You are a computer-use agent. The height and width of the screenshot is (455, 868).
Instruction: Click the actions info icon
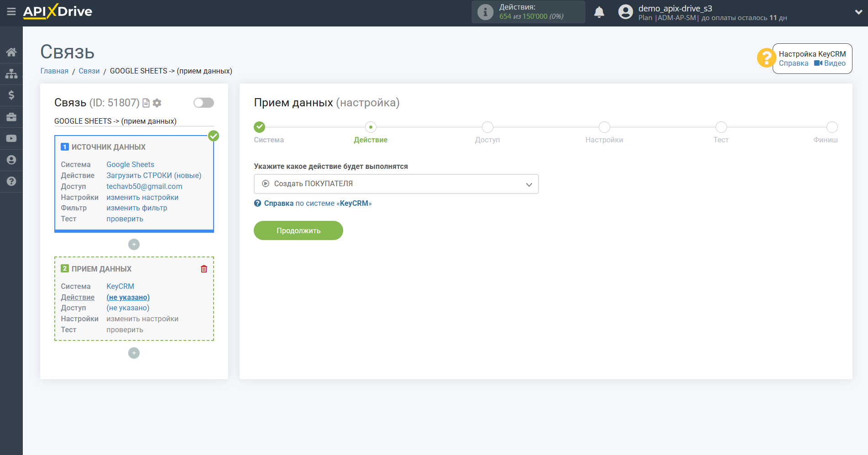coord(485,12)
